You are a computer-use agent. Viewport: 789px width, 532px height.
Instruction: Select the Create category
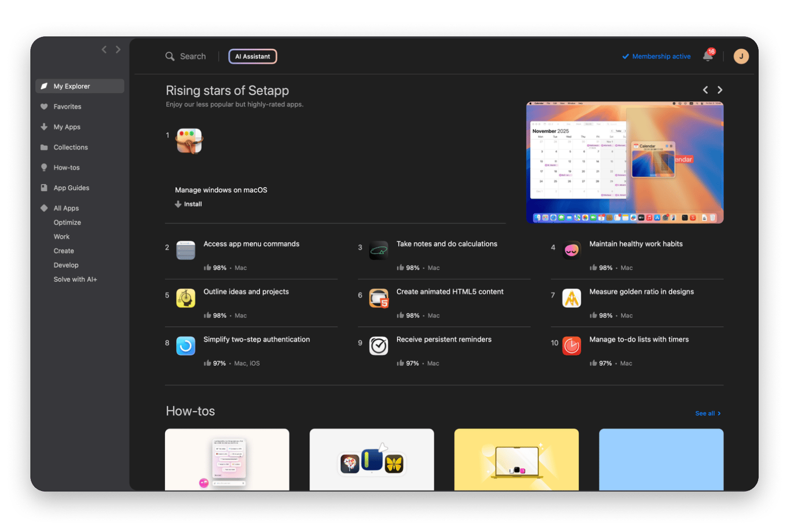(x=64, y=251)
